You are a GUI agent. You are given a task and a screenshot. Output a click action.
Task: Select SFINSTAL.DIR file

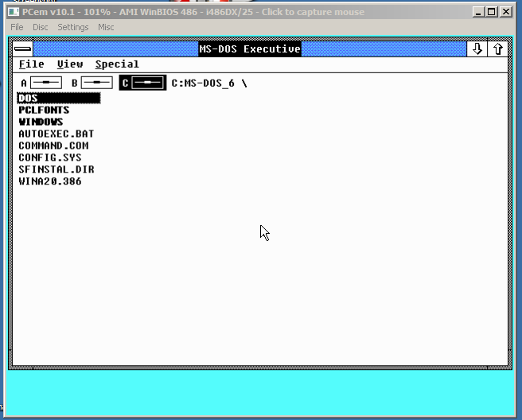56,169
